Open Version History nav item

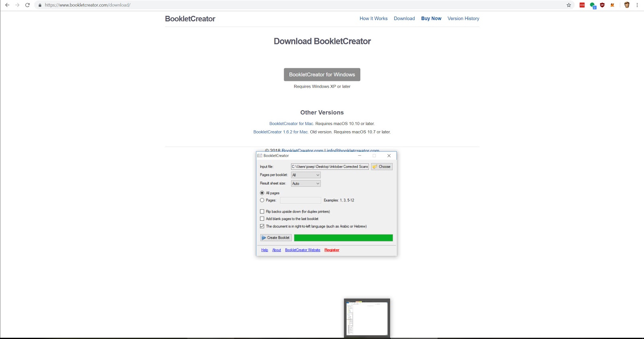(x=463, y=18)
